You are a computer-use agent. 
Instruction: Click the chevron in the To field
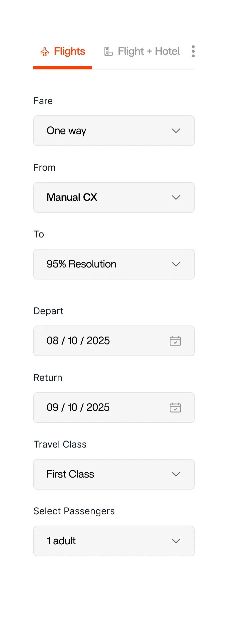click(x=176, y=264)
